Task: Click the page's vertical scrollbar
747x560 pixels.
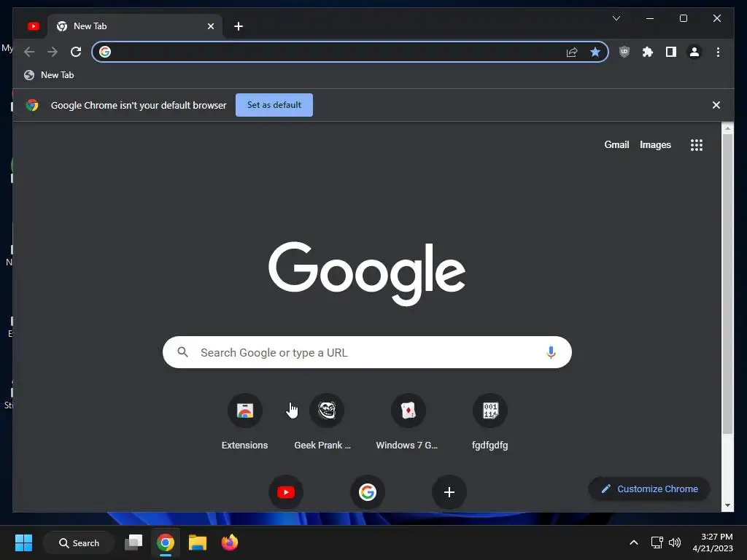Action: [727, 284]
